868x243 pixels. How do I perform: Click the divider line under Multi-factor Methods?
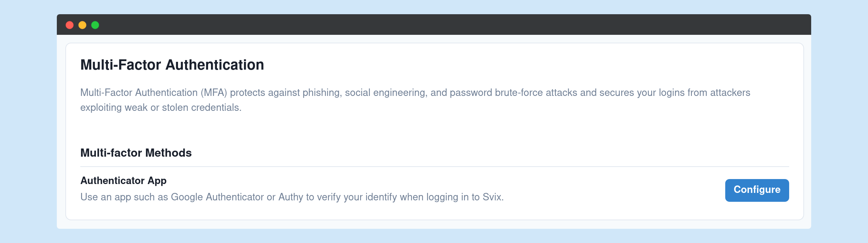[x=434, y=167]
